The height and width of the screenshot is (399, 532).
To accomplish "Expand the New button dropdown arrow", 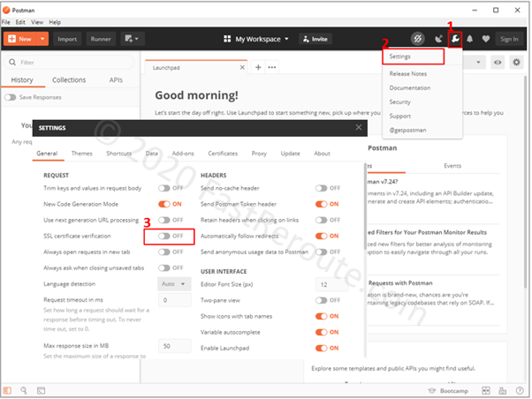I will 44,39.
